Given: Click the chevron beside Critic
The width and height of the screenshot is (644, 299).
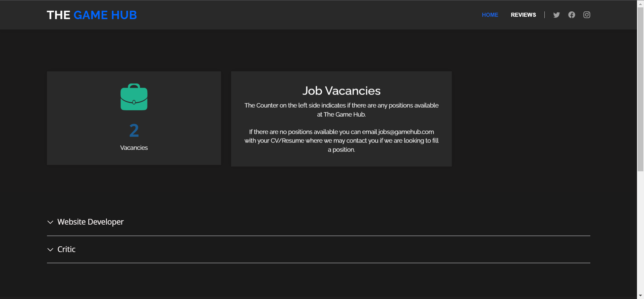Looking at the screenshot, I should click(x=50, y=250).
